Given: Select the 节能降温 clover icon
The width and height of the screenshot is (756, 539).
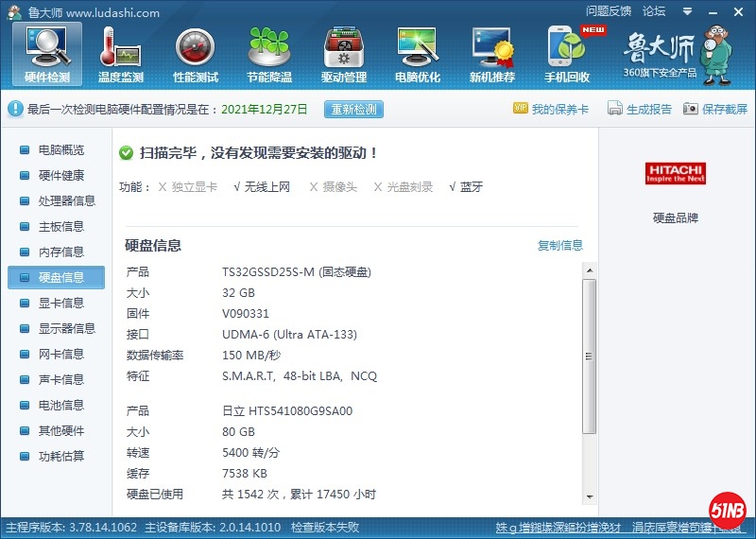Looking at the screenshot, I should pos(269,54).
